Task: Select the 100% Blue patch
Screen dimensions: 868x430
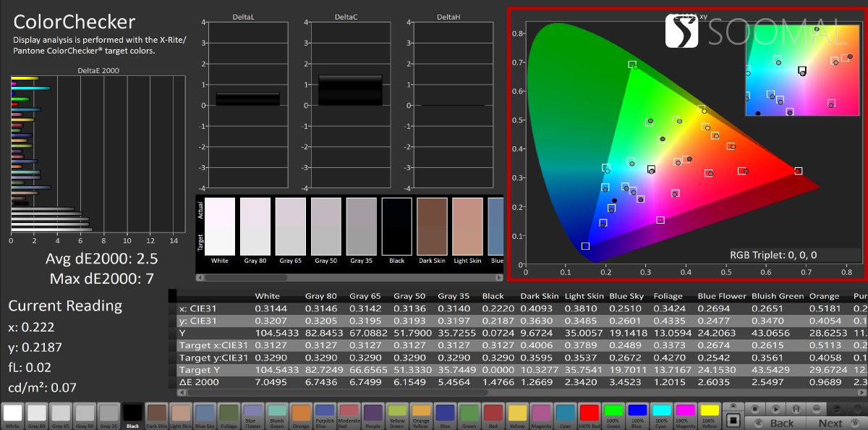Action: (637, 415)
